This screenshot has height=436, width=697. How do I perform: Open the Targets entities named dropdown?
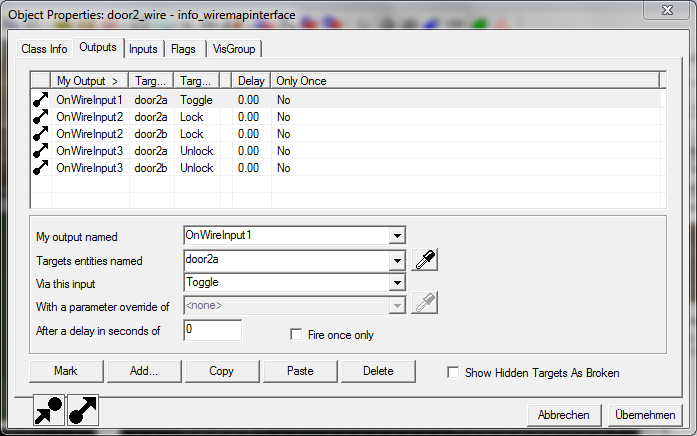(x=397, y=261)
